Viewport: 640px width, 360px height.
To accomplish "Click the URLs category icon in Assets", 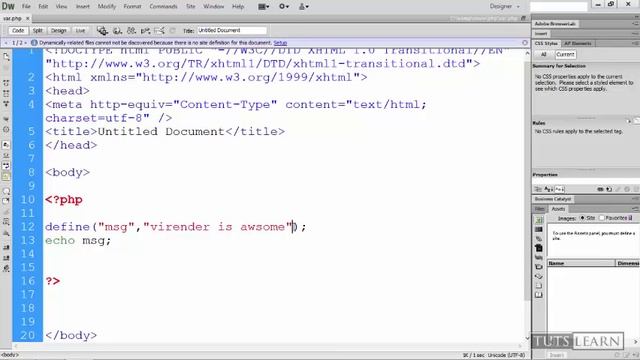I will tap(539, 239).
